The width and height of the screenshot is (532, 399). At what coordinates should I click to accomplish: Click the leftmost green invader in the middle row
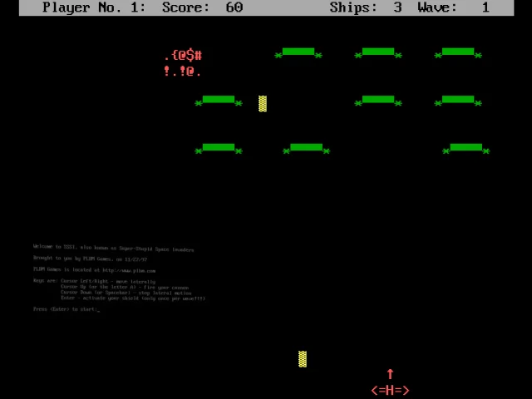[219, 101]
